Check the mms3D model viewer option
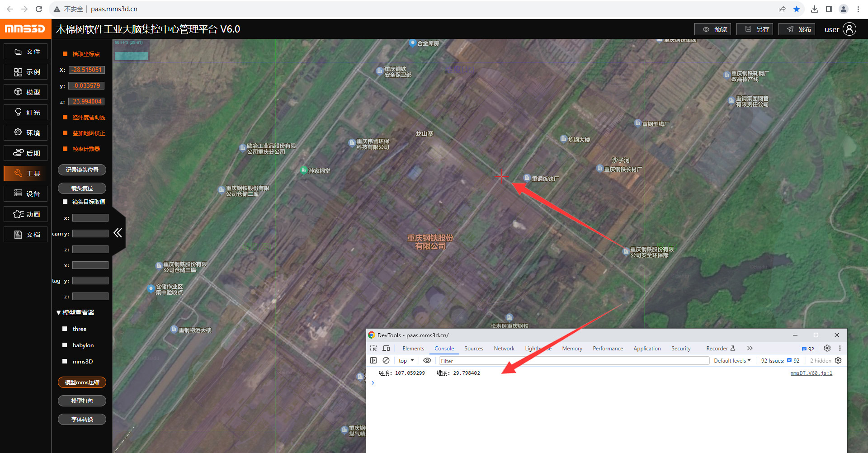 (x=65, y=362)
